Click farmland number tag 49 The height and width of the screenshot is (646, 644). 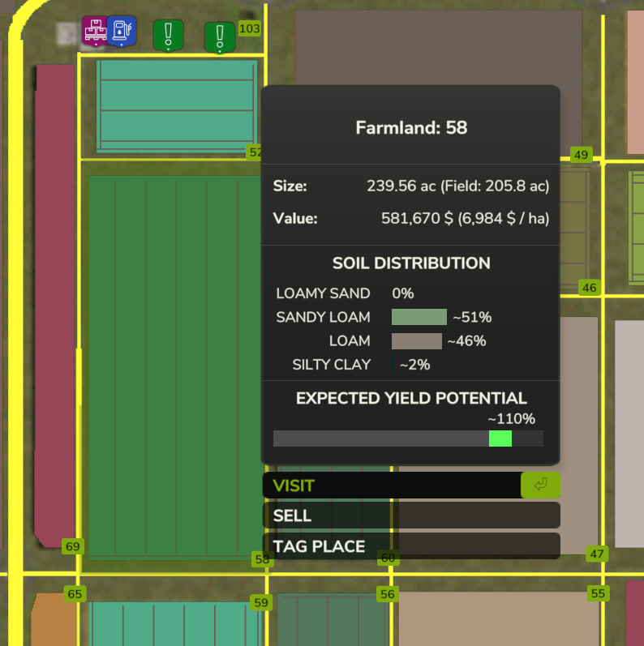[582, 155]
